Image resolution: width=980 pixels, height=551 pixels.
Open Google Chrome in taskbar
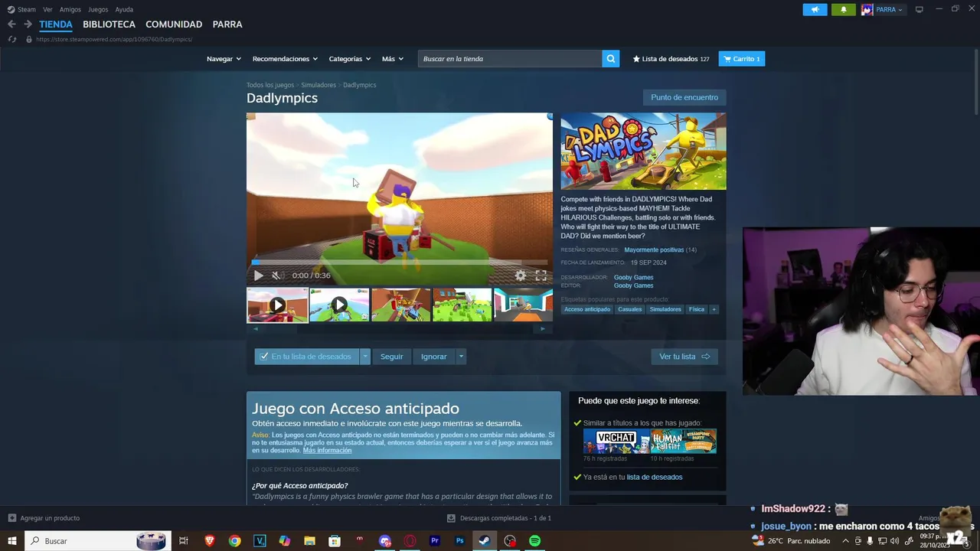coord(235,541)
